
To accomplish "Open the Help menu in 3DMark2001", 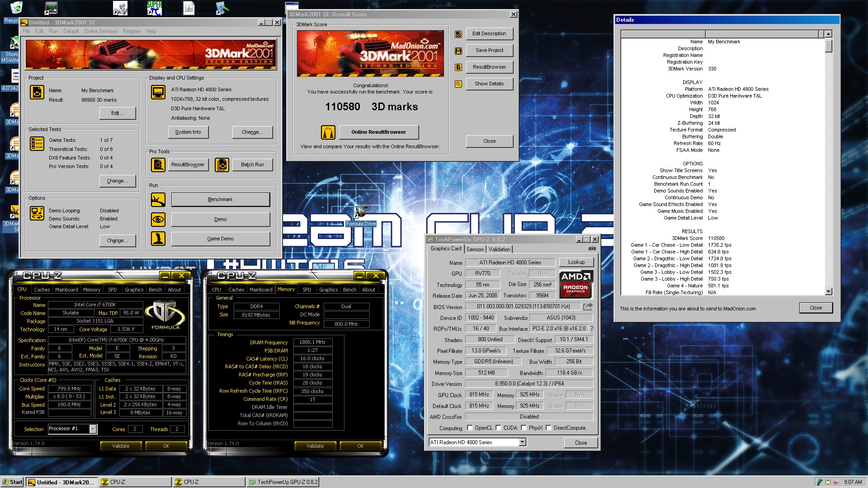I will pyautogui.click(x=151, y=31).
